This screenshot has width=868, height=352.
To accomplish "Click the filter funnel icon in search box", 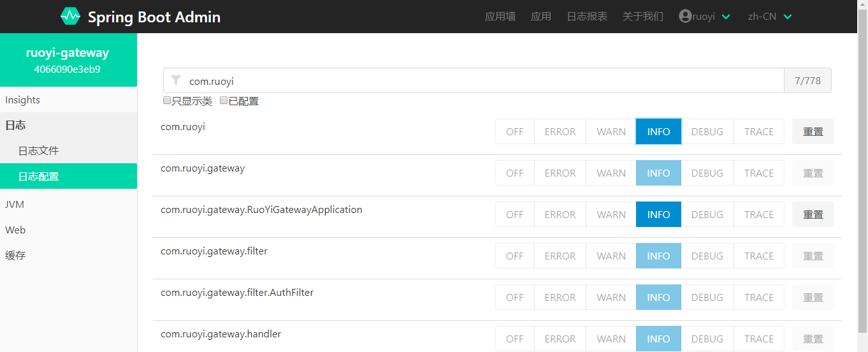I will click(177, 81).
